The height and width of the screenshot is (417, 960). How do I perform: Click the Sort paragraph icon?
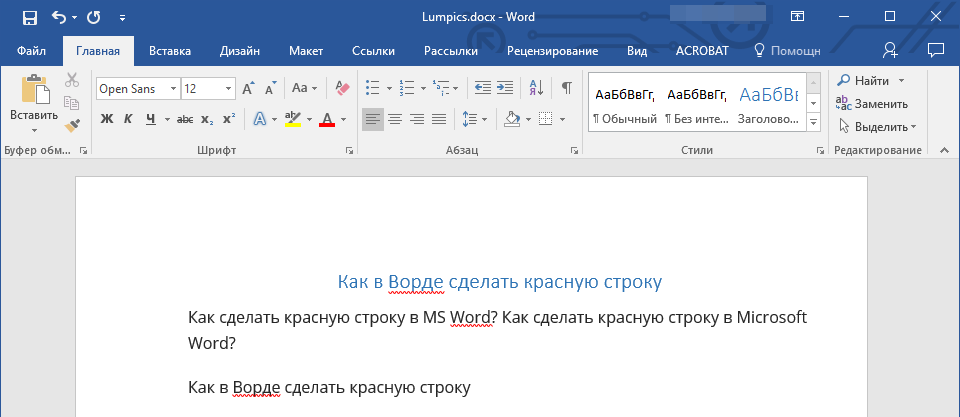[535, 88]
